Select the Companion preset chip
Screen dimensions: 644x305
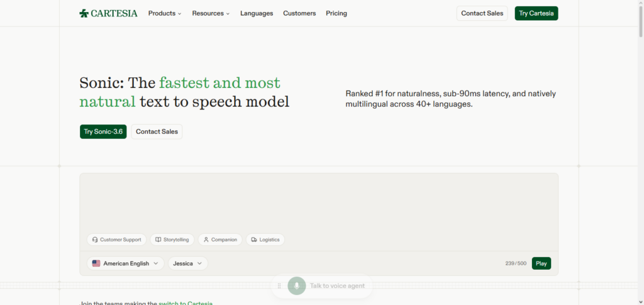220,240
